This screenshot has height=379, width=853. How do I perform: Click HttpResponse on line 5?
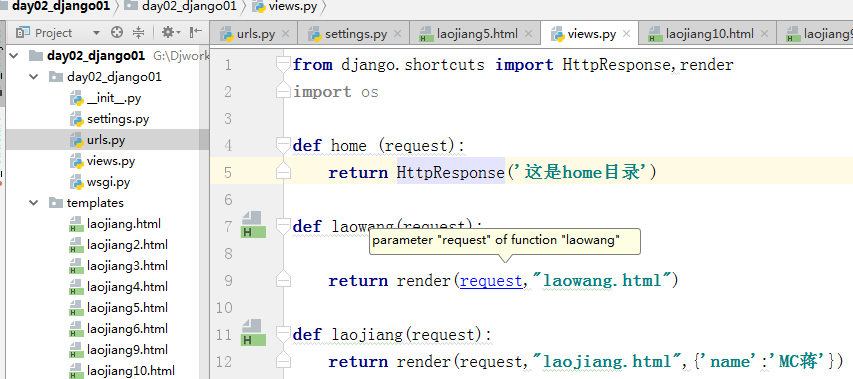[x=450, y=173]
